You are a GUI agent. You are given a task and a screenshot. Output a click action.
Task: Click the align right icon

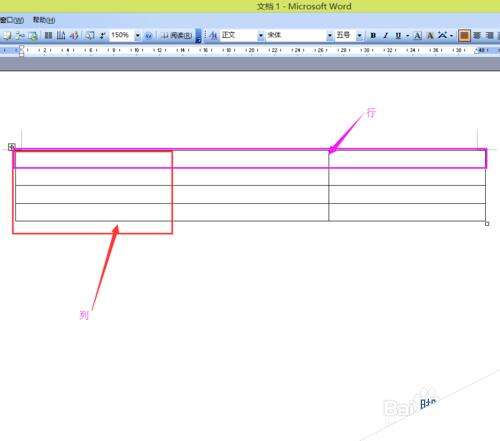[489, 35]
